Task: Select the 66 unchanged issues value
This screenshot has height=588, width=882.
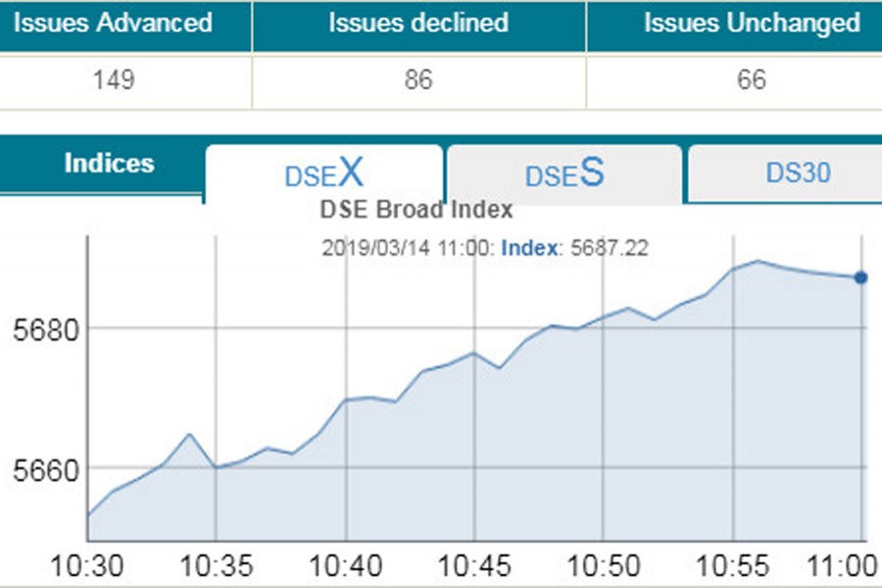Action: click(x=752, y=80)
